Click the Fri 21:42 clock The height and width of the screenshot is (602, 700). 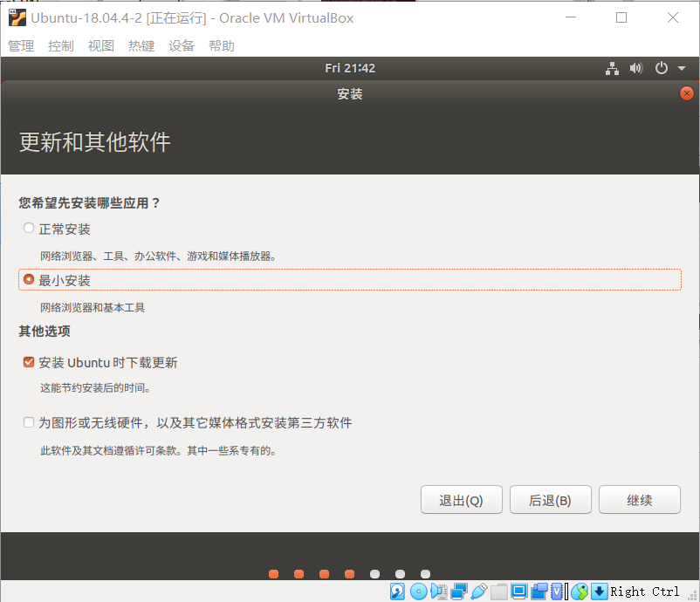click(x=350, y=68)
